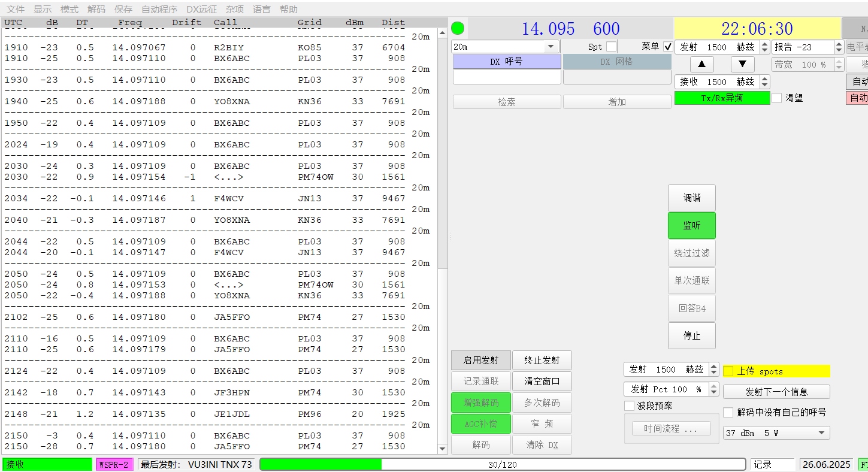The width and height of the screenshot is (868, 472).
Task: Focus the DX callsign input field
Action: [x=507, y=77]
